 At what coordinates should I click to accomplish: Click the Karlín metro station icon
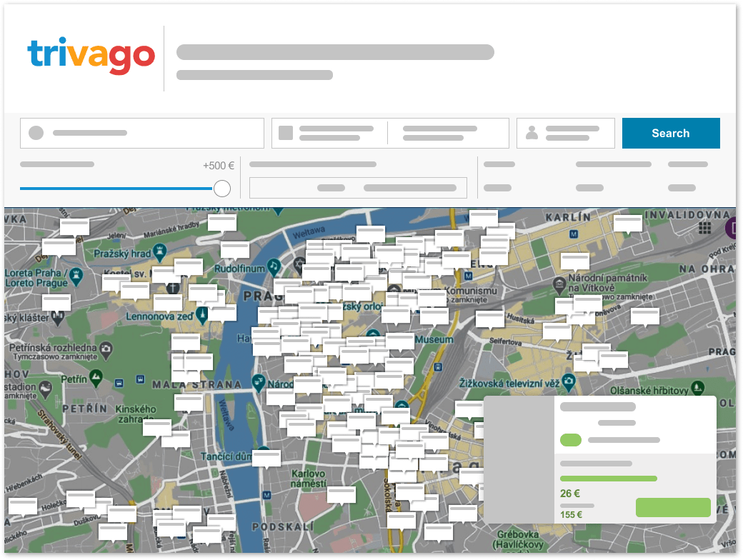click(x=574, y=234)
